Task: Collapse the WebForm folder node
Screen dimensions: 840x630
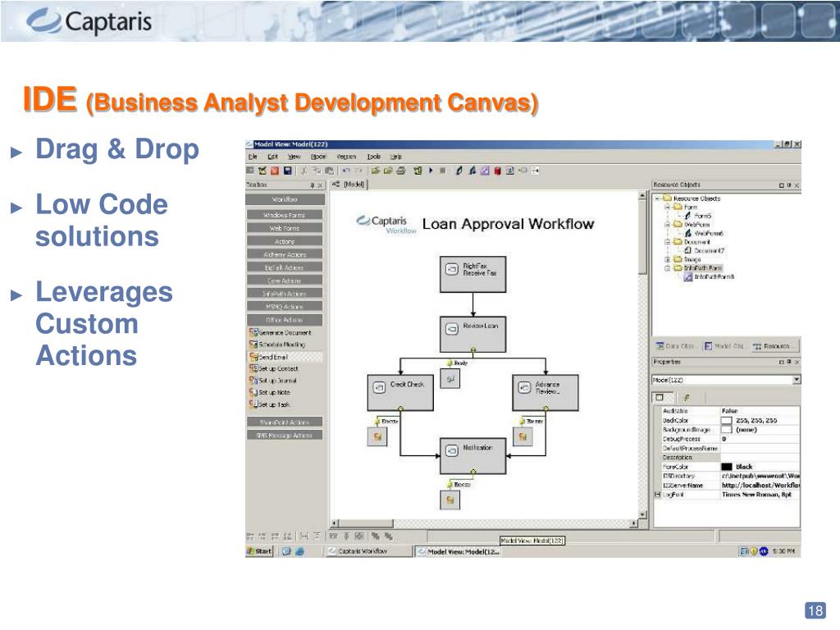Action: (668, 225)
